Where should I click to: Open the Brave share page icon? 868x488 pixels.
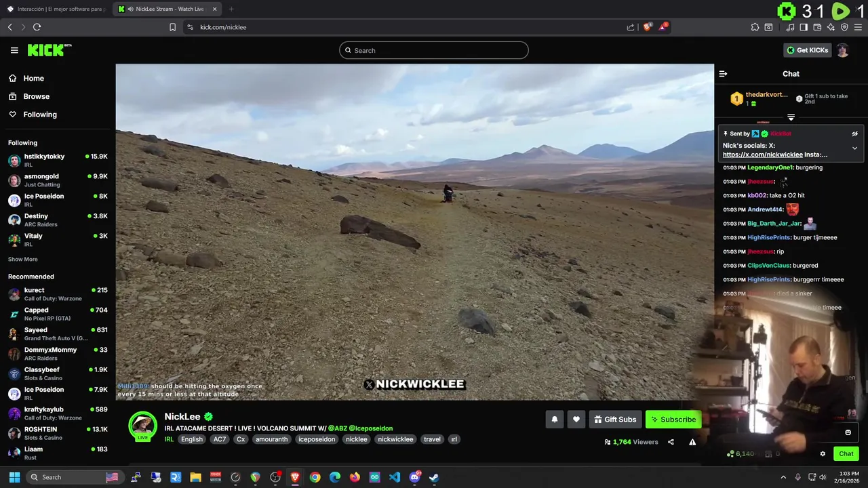(x=631, y=27)
